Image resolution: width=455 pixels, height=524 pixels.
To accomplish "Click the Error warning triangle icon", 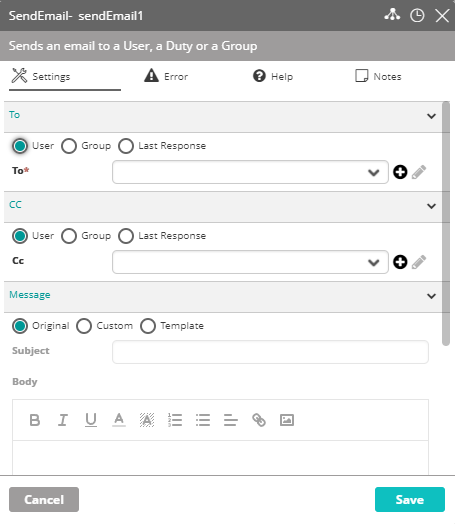I will [151, 75].
